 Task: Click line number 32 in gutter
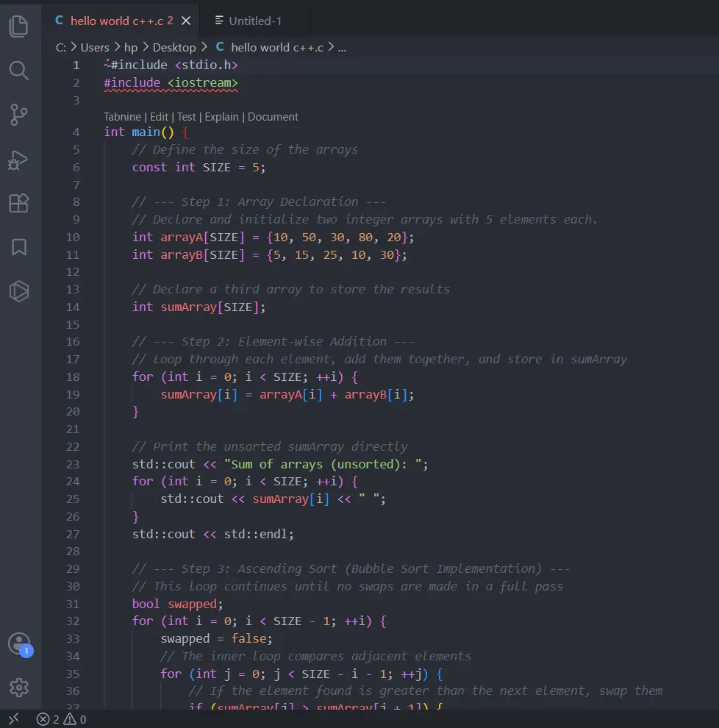[73, 621]
